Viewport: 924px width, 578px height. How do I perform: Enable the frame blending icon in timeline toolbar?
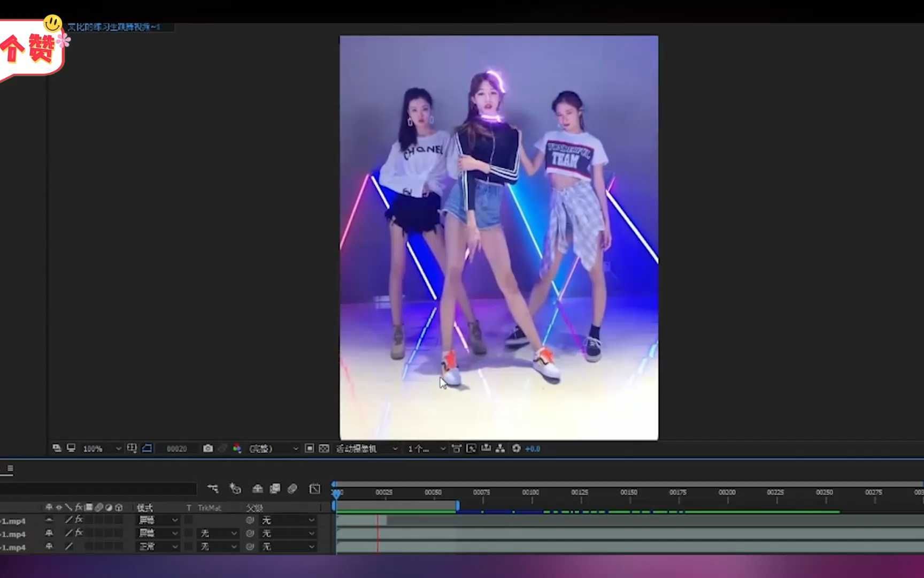[275, 489]
